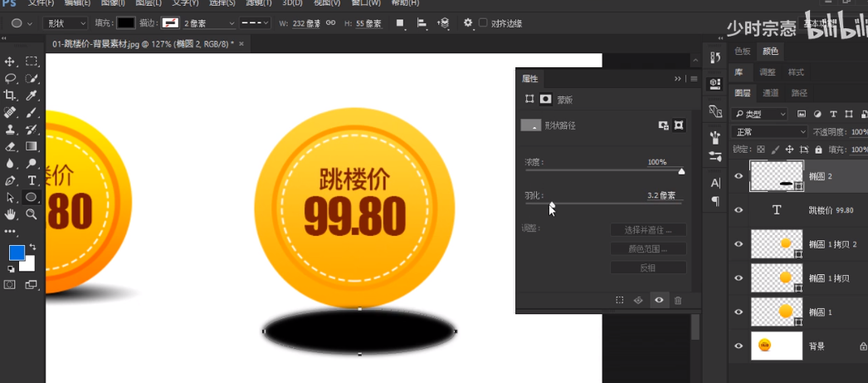868x383 pixels.
Task: Open the History panel icon
Action: (715, 57)
